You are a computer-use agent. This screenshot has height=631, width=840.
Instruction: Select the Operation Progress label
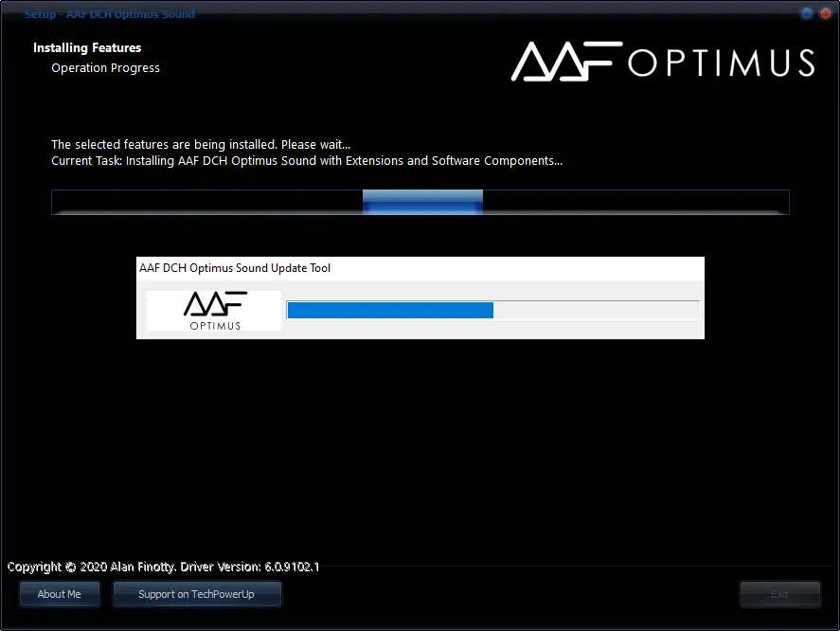(105, 67)
